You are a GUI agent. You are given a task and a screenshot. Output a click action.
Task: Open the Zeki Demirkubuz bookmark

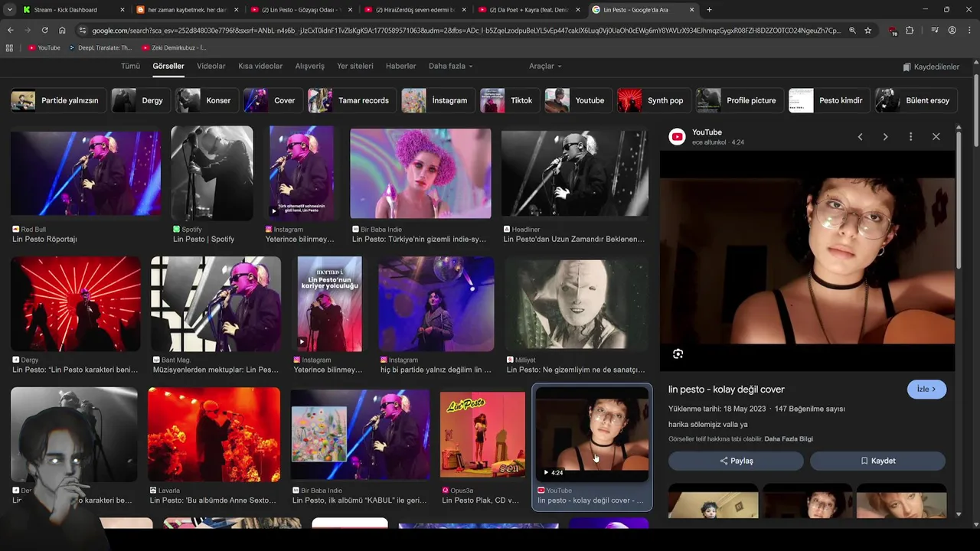(174, 47)
